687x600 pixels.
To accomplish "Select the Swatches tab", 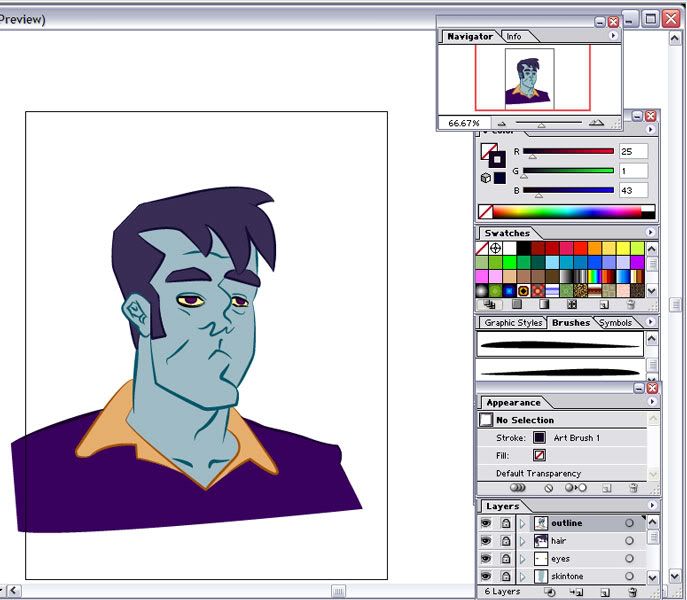I will pyautogui.click(x=507, y=233).
